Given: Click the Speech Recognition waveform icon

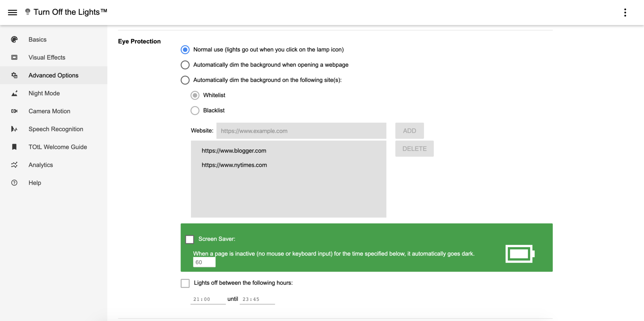Looking at the screenshot, I should point(14,129).
